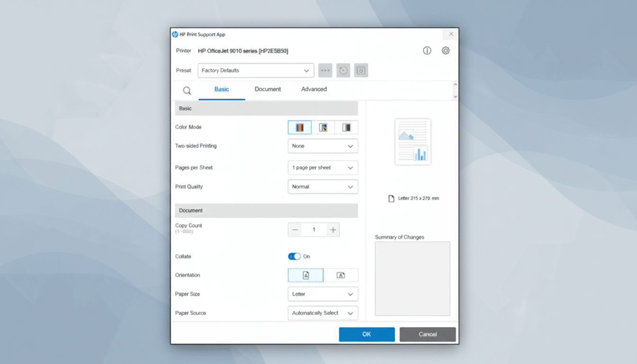Image resolution: width=637 pixels, height=364 pixels.
Task: Open the settings gear menu
Action: [x=445, y=50]
